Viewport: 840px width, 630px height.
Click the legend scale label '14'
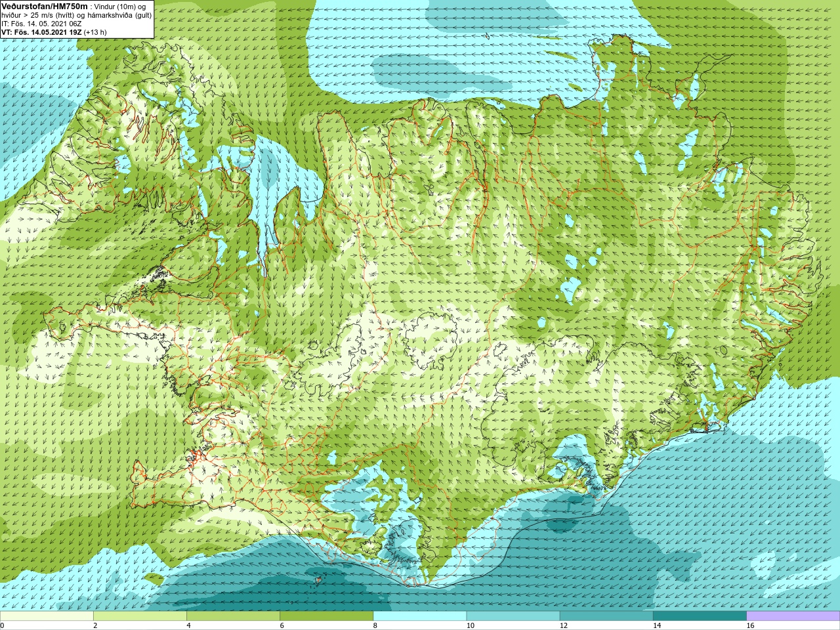coord(657,625)
